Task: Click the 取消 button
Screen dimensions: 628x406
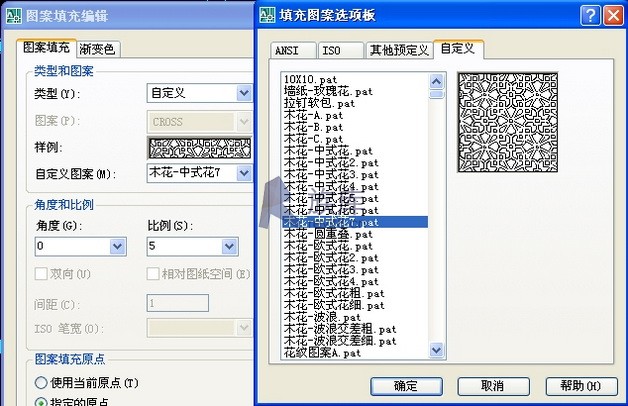Action: (493, 386)
